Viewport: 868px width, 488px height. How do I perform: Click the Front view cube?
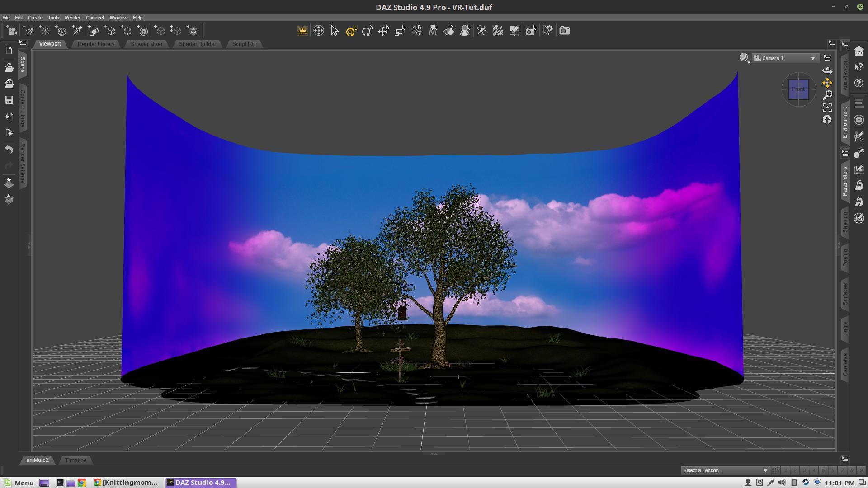click(798, 89)
